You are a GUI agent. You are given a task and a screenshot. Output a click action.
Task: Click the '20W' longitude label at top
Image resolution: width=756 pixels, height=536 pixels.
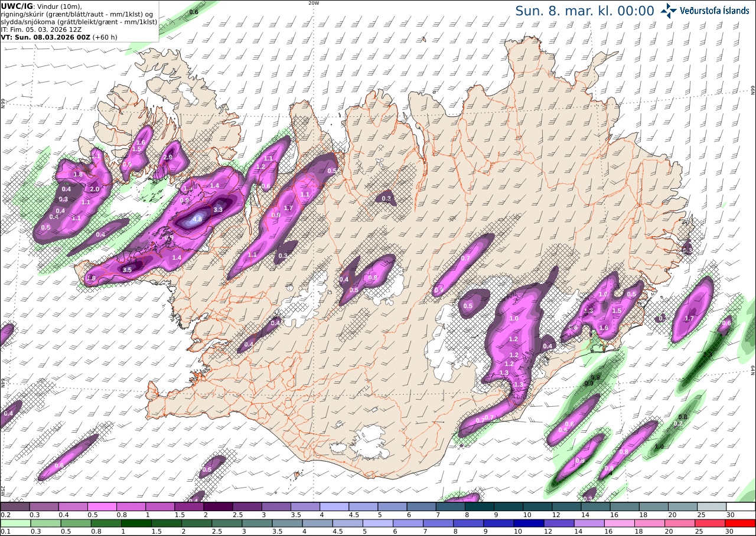[314, 3]
